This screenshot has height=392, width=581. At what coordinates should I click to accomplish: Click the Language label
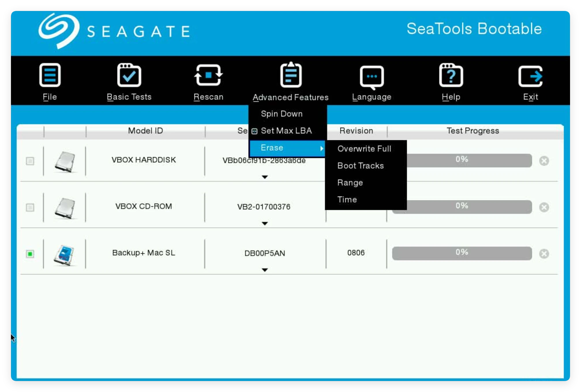click(372, 97)
